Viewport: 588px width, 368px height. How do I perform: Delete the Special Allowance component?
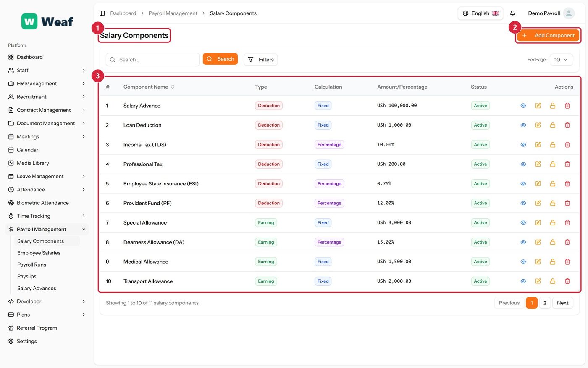coord(567,223)
